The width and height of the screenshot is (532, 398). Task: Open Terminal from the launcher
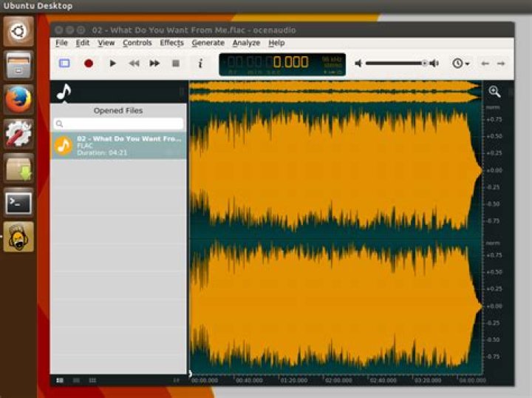[x=18, y=203]
